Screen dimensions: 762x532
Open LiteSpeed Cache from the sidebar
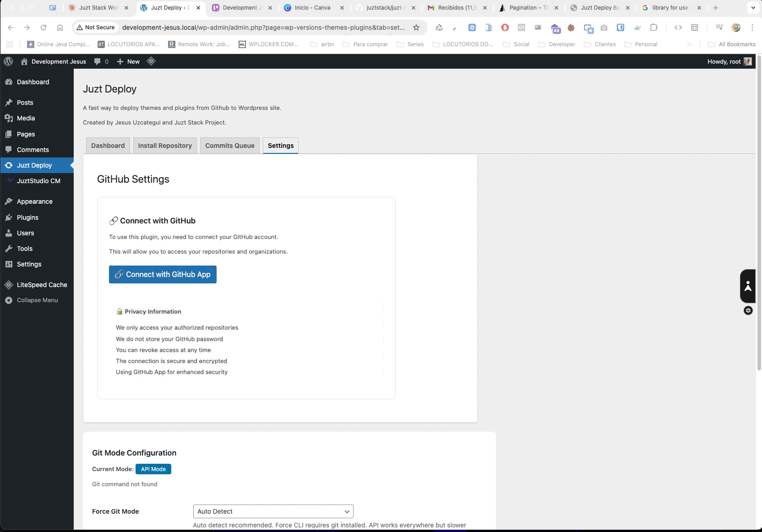click(x=41, y=285)
